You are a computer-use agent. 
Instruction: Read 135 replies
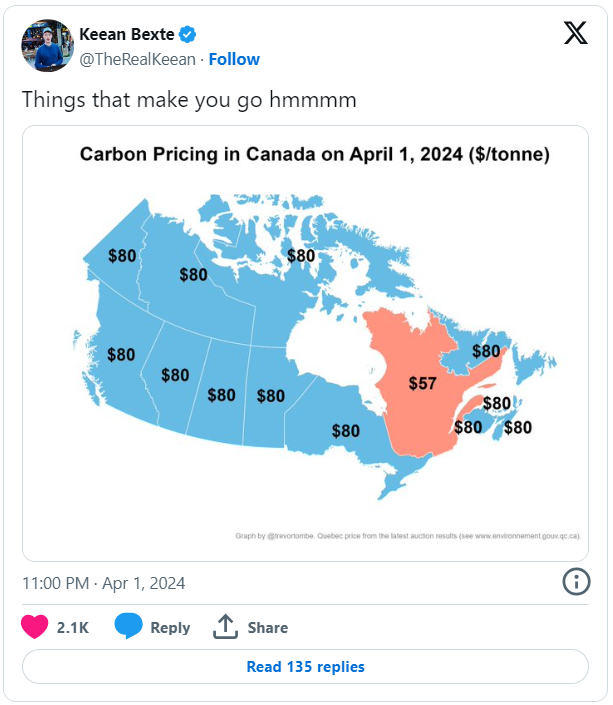[305, 666]
